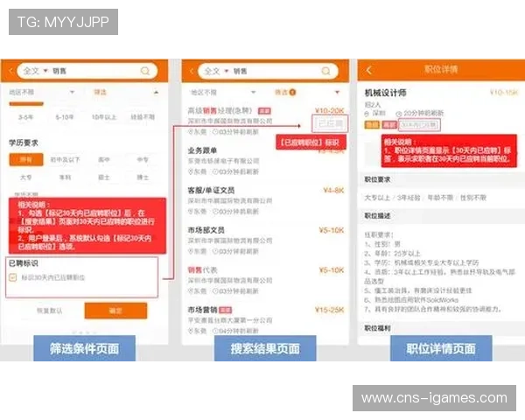The image size is (525, 420).
Task: Check 标识30天内已应聘职位 checkbox
Action: tap(13, 277)
